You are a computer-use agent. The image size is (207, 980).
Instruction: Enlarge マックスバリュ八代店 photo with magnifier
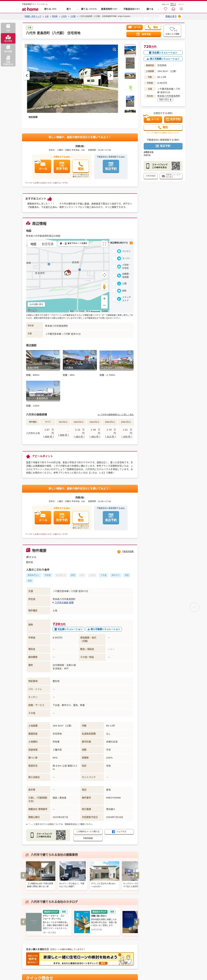pos(130,353)
